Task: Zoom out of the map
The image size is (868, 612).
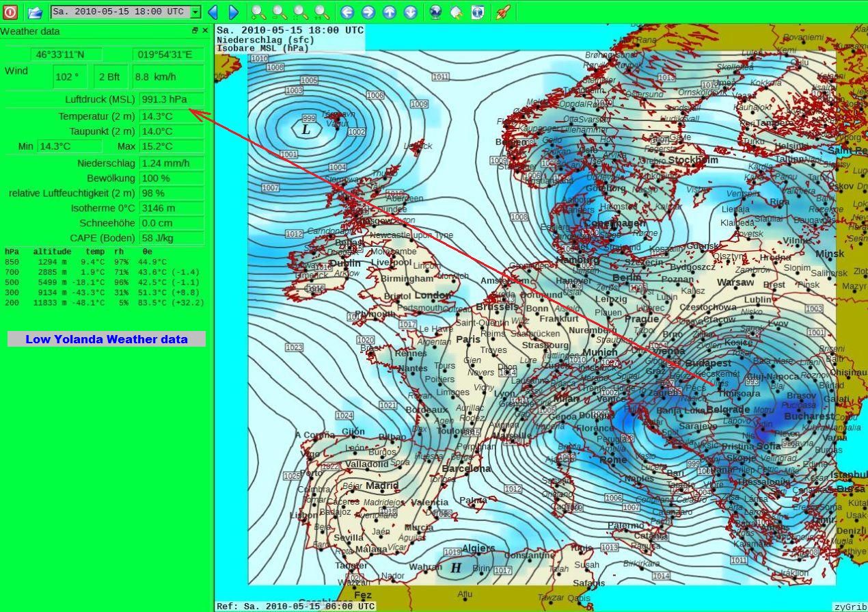Action: [280, 12]
